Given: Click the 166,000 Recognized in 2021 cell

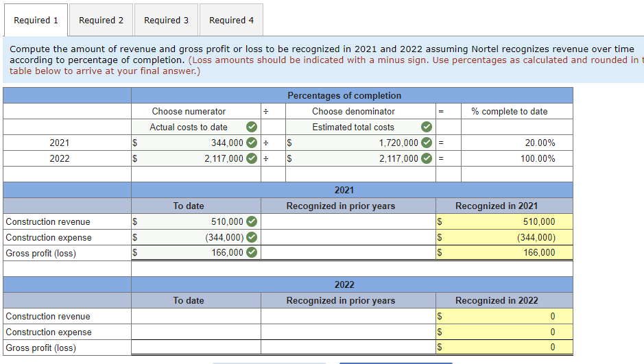Looking at the screenshot, I should pos(504,253).
